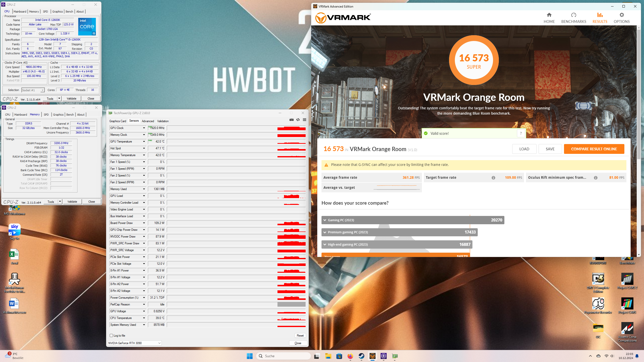Enable Log to file checkbox
644x362 pixels.
click(111, 335)
